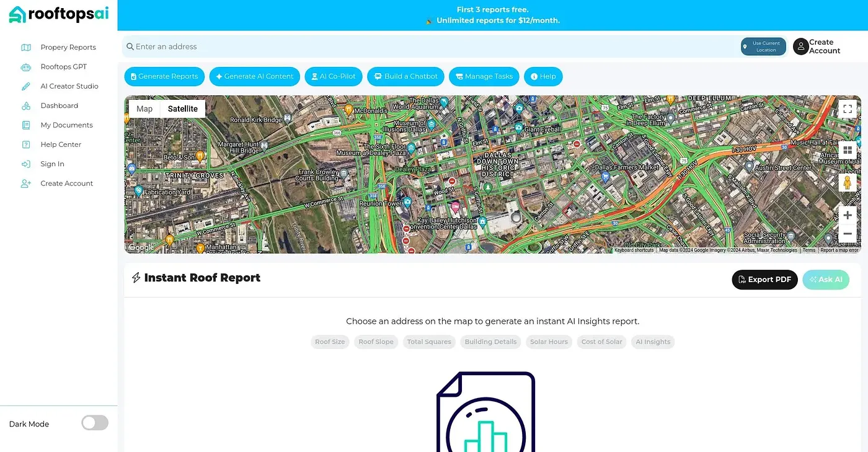This screenshot has height=452, width=868.
Task: Toggle fullscreen map view
Action: click(x=848, y=109)
